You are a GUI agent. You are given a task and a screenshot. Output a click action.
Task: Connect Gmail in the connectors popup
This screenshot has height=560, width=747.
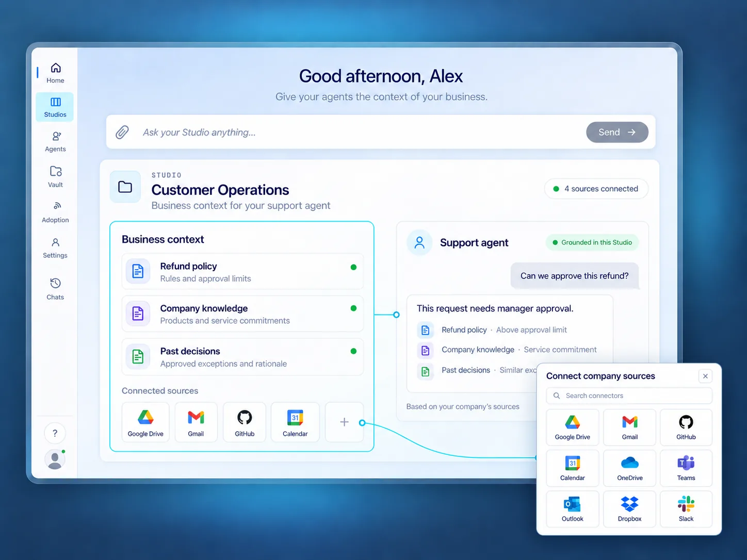tap(629, 427)
